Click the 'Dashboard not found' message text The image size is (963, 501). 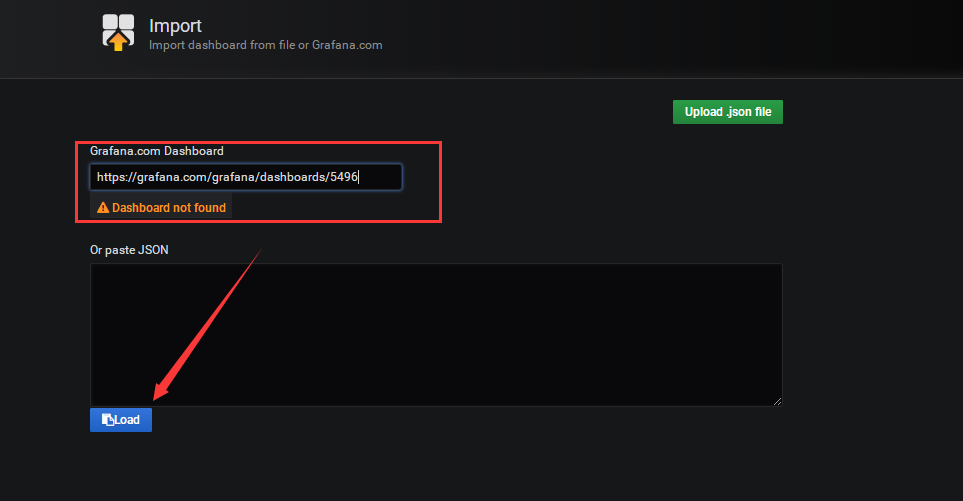click(x=169, y=208)
